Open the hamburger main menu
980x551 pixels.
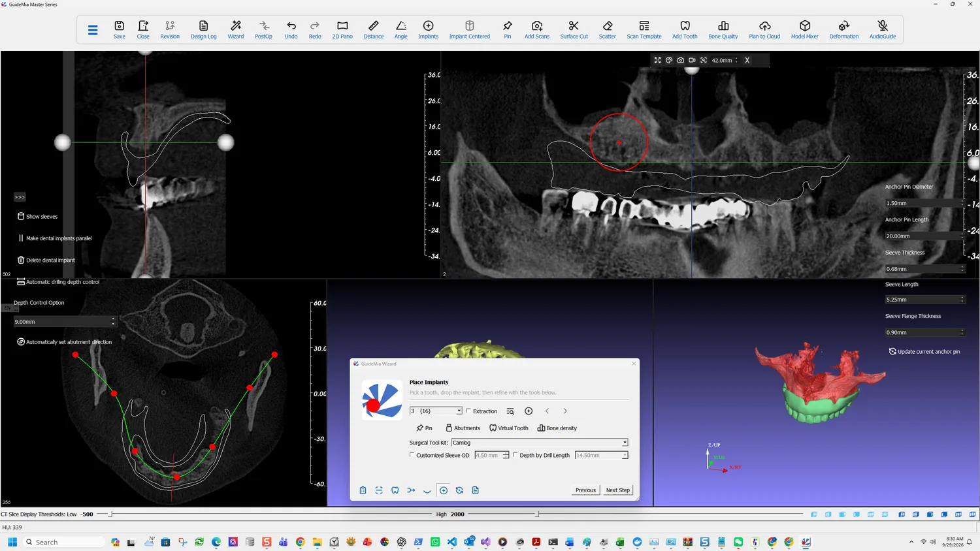pyautogui.click(x=93, y=30)
